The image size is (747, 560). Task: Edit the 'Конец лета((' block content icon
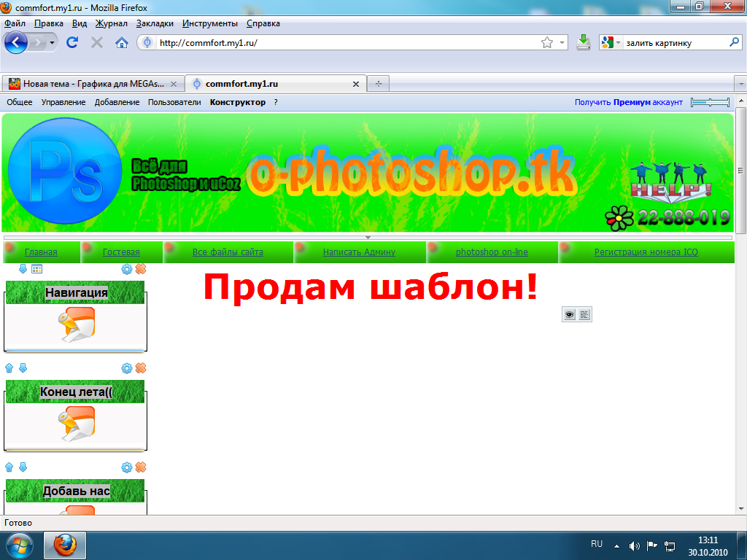click(77, 424)
